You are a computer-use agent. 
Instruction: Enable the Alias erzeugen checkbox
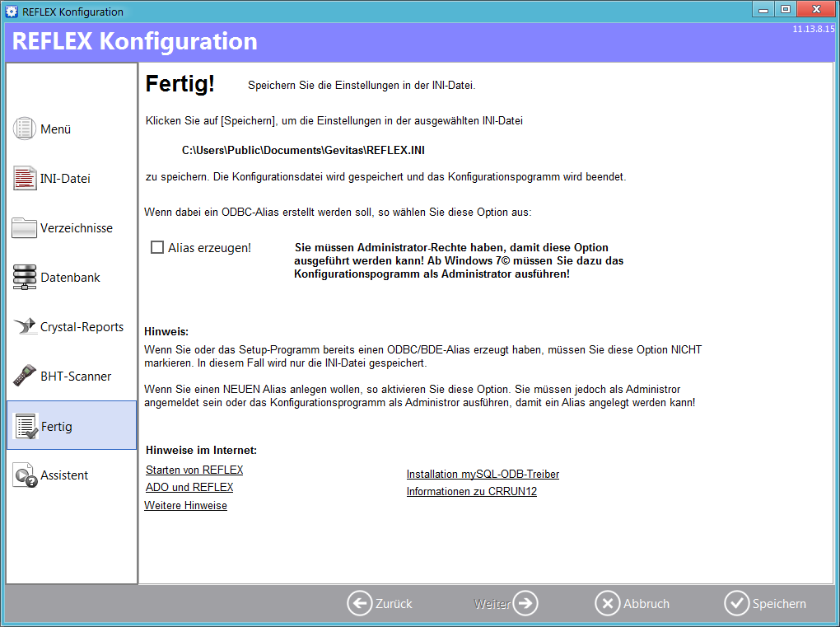(157, 247)
